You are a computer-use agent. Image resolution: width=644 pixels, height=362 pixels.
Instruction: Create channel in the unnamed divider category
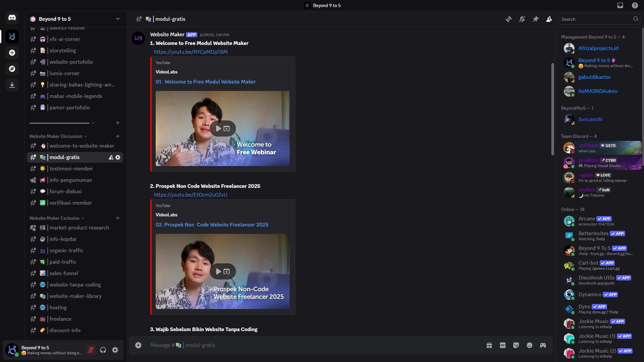118,123
